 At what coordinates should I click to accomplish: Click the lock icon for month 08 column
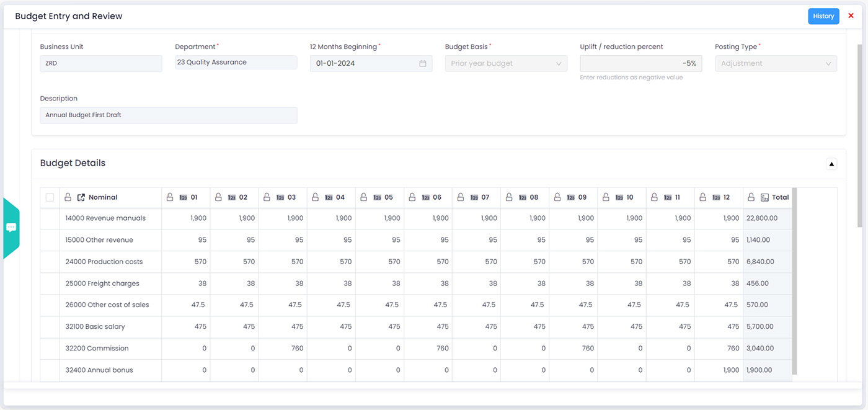coord(509,197)
